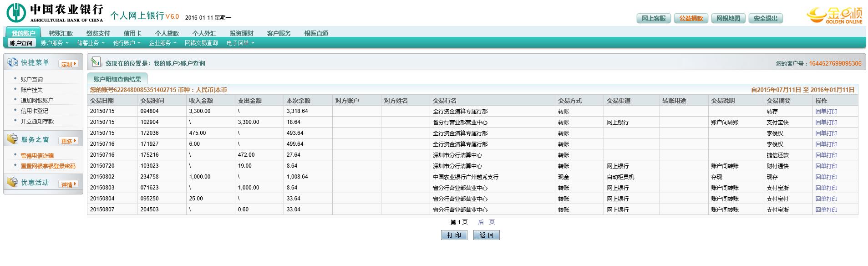Click the 安全退出 logout button
Viewport: 868px width, 266px height.
coord(766,18)
